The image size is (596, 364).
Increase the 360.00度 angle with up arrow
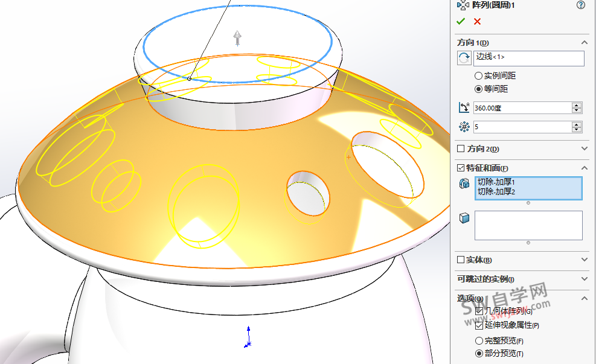pos(577,105)
